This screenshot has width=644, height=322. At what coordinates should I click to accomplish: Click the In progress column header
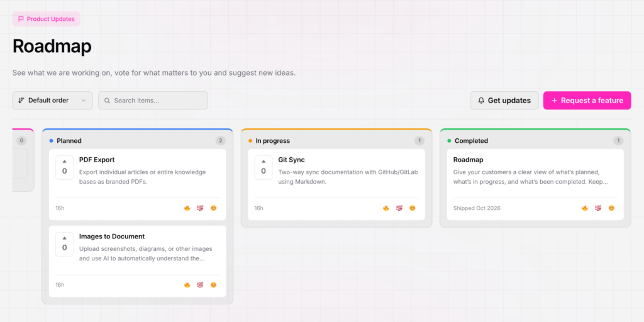[x=273, y=141]
